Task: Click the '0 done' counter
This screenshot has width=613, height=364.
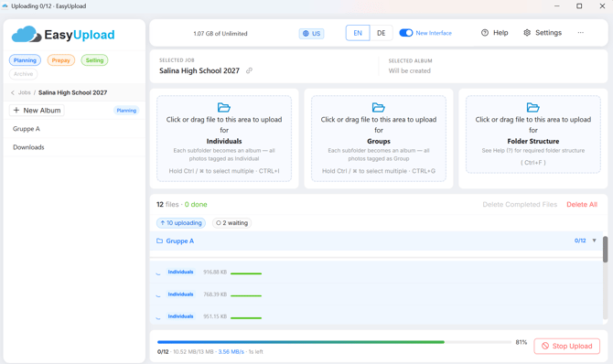Action: pyautogui.click(x=196, y=205)
